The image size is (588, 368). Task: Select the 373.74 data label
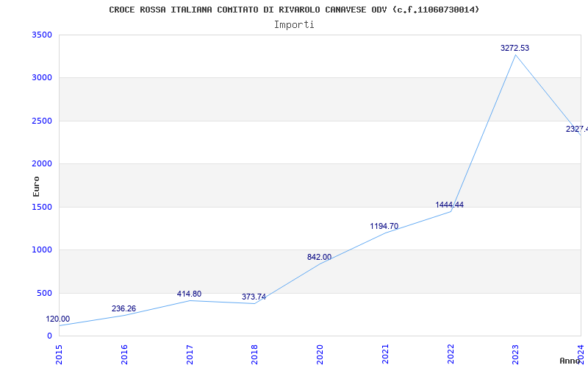tap(254, 297)
